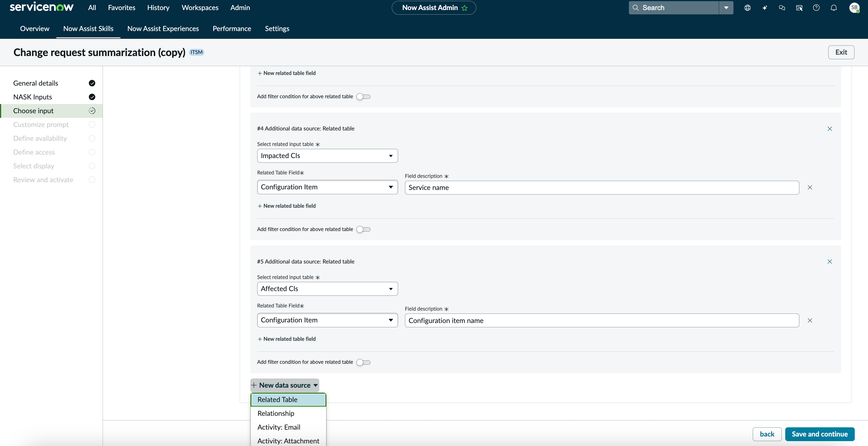
Task: Open the SB user avatar menu
Action: (x=854, y=8)
